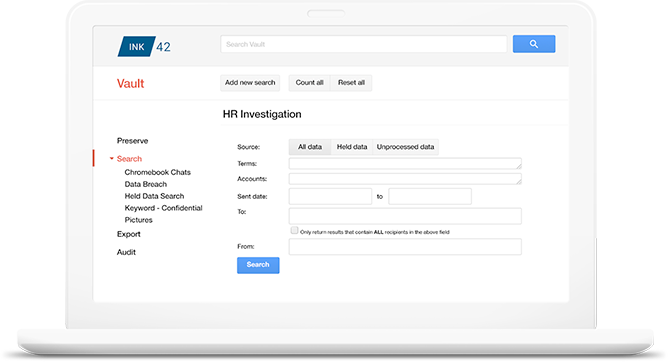Click into the To recipients field
The image size is (668, 362).
[405, 216]
